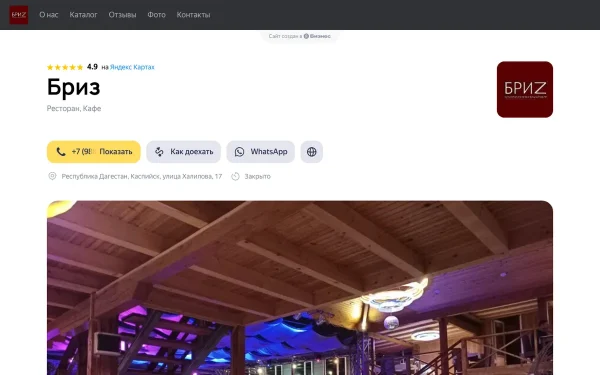Click the five-star rating
The width and height of the screenshot is (600, 375).
point(65,67)
